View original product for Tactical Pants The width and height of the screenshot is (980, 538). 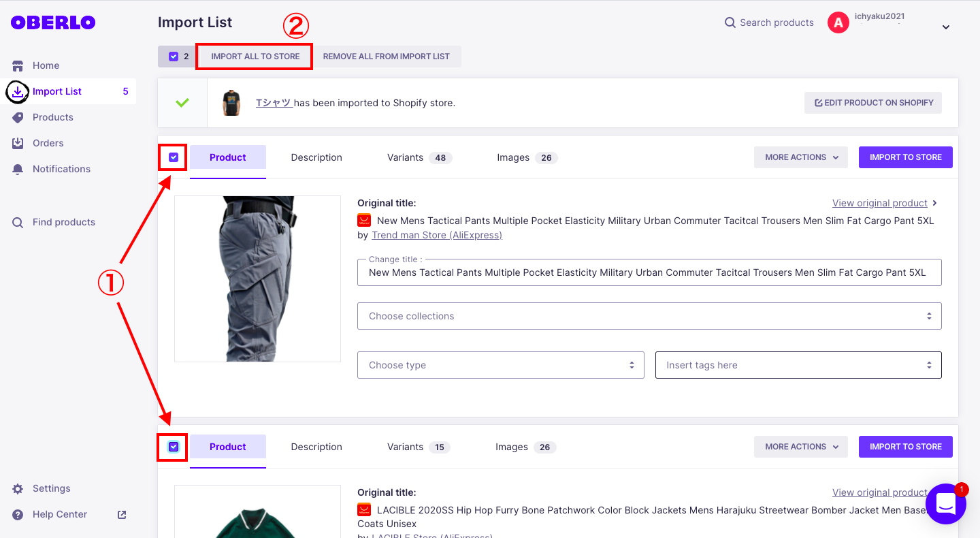coord(880,203)
